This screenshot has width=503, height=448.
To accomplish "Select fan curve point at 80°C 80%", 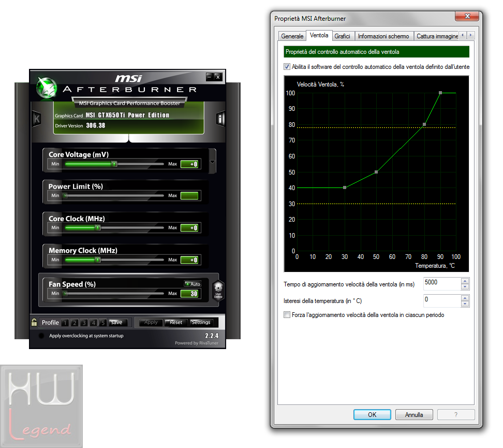I will (424, 124).
